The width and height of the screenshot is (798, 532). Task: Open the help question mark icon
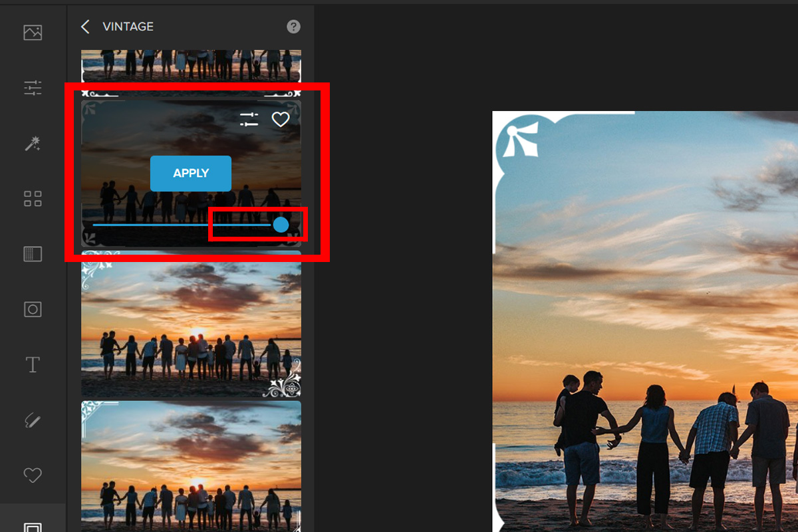293,27
